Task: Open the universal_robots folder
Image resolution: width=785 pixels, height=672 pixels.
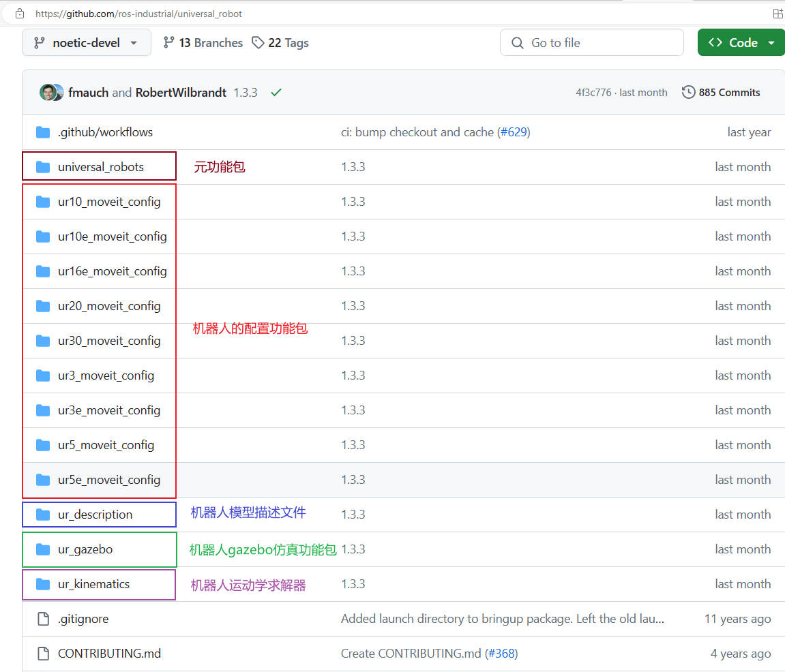Action: pyautogui.click(x=101, y=166)
